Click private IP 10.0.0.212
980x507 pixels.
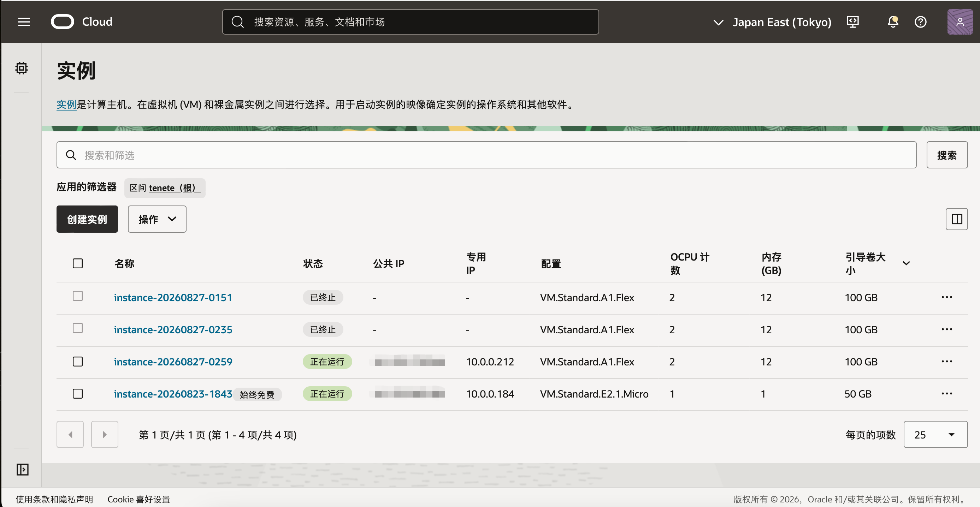[490, 362]
